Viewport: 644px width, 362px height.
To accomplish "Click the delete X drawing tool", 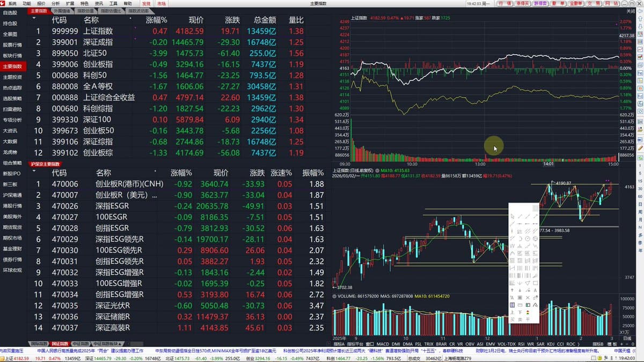I will 528,298.
